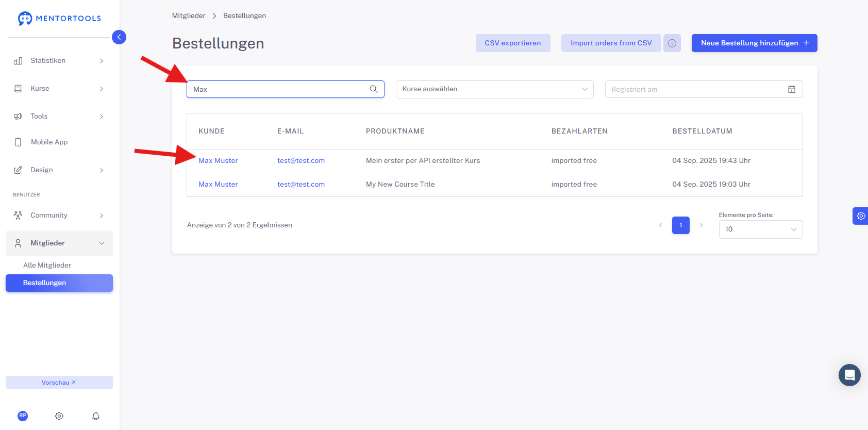The width and height of the screenshot is (868, 430).
Task: Click the Design pencil icon
Action: pyautogui.click(x=18, y=170)
